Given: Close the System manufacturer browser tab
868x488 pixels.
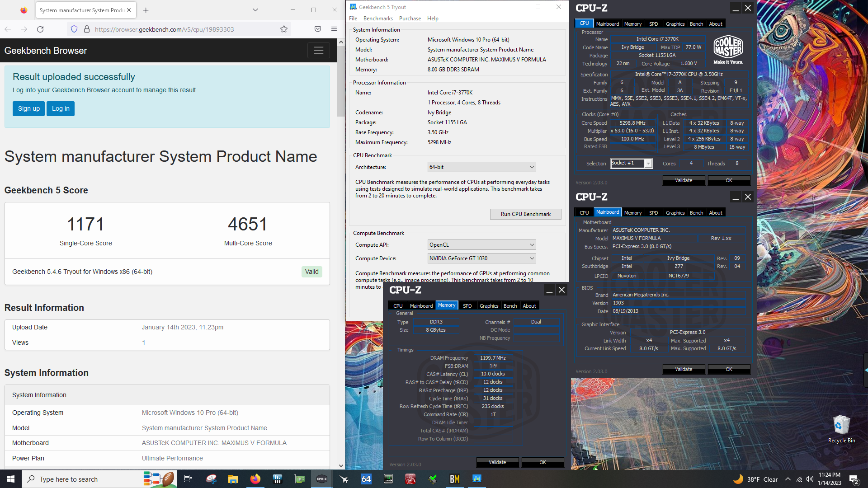Looking at the screenshot, I should pyautogui.click(x=129, y=10).
